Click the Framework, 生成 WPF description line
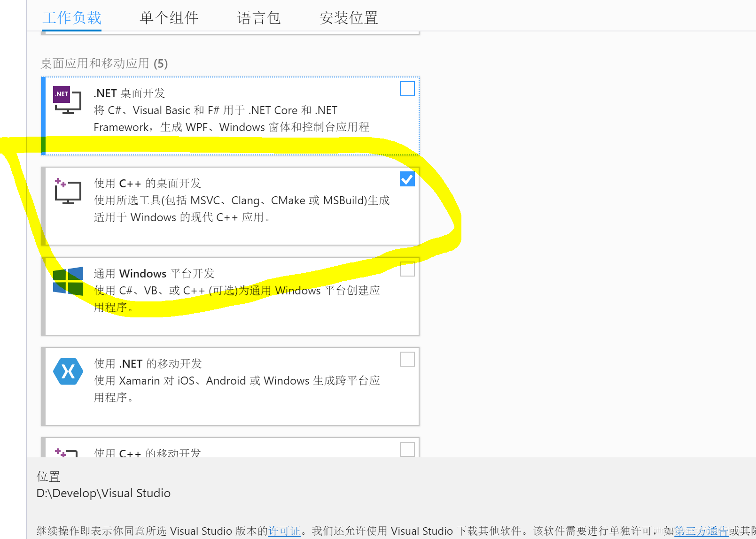This screenshot has height=539, width=756. point(231,127)
